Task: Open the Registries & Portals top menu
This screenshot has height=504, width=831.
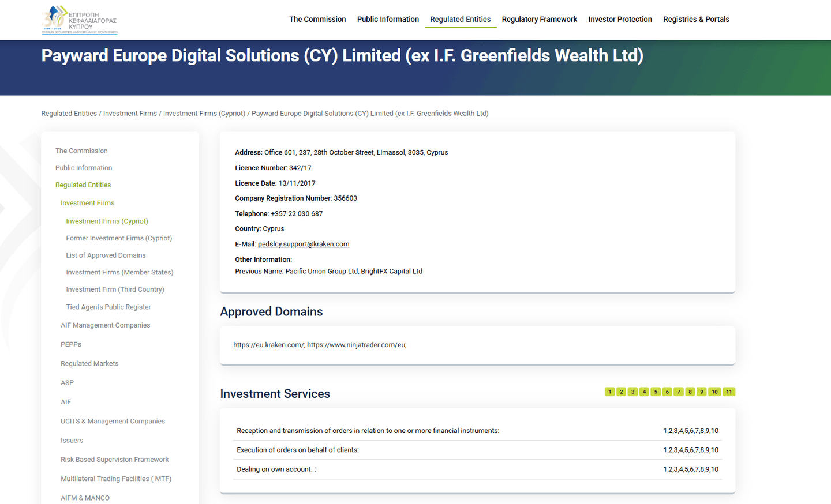Action: [696, 20]
